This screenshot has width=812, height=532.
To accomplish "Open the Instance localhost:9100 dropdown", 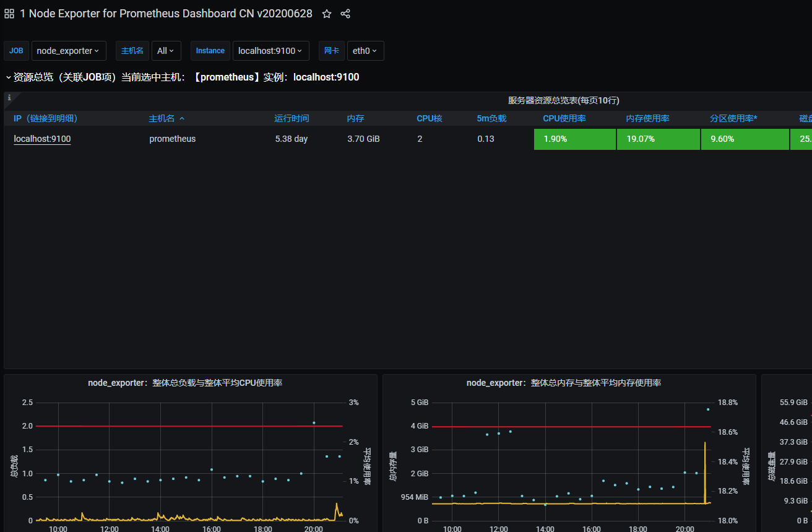I will pyautogui.click(x=270, y=51).
